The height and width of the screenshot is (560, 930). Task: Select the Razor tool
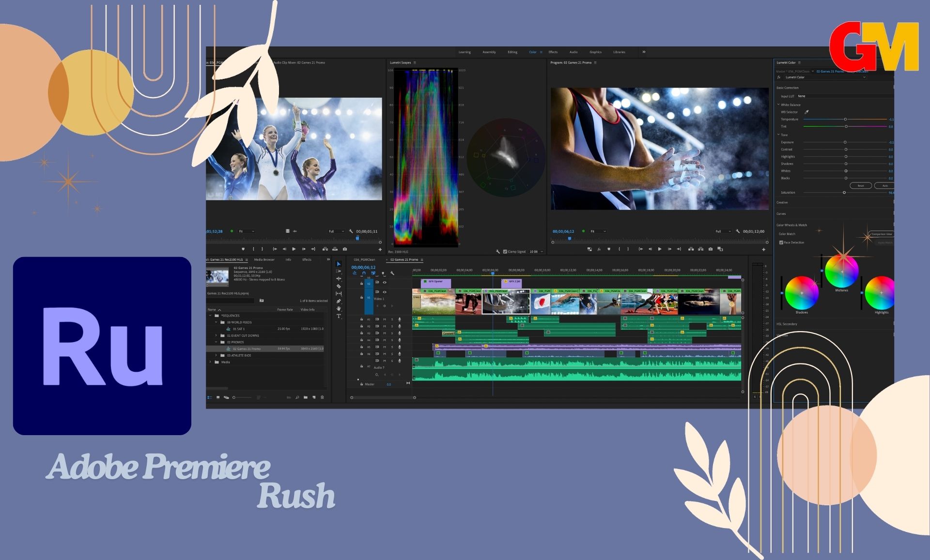[x=339, y=286]
